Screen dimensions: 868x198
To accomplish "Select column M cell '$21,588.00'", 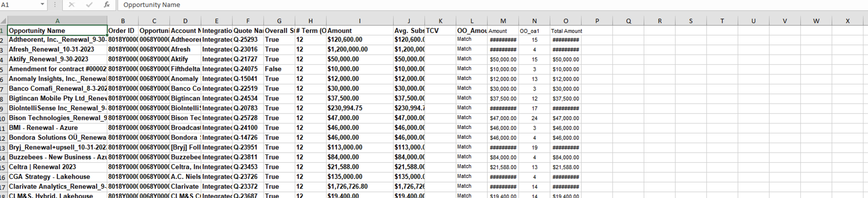I will [503, 167].
